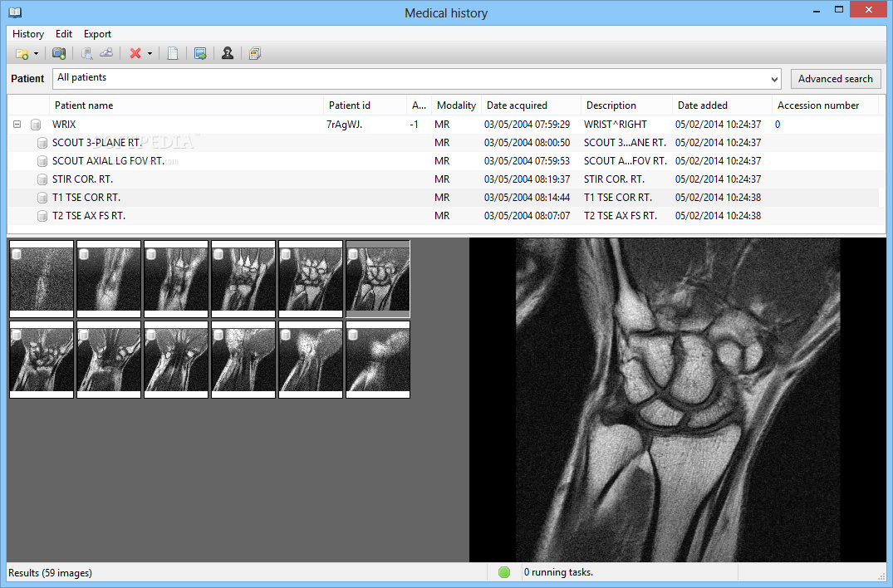The height and width of the screenshot is (588, 893).
Task: Select the STIR COR. RT. series row
Action: tap(443, 179)
